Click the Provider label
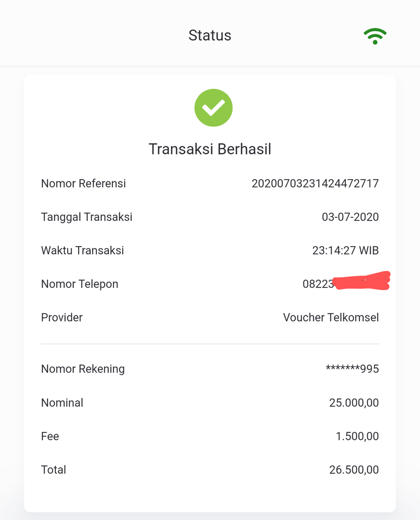Image resolution: width=420 pixels, height=520 pixels. pyautogui.click(x=62, y=317)
